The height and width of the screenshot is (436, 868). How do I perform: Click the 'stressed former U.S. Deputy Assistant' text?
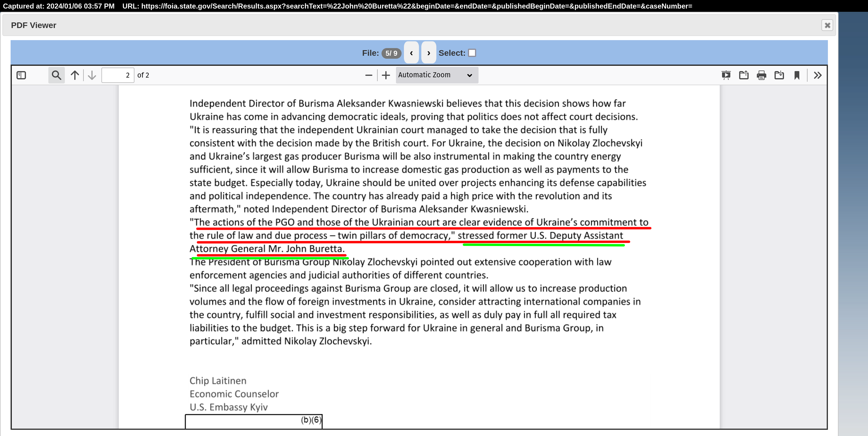(x=540, y=236)
